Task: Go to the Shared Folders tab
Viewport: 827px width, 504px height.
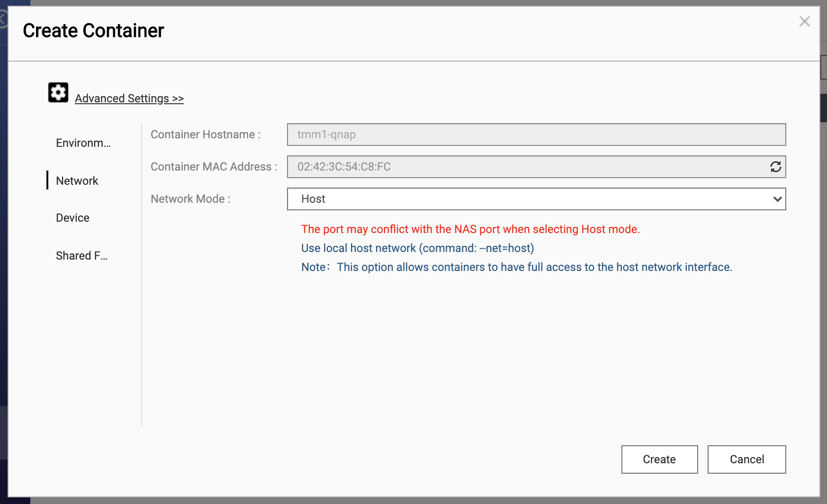Action: click(x=81, y=256)
